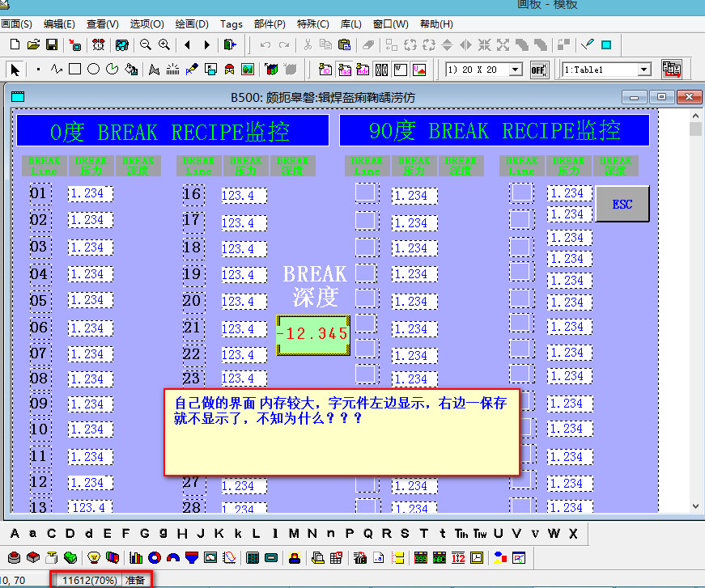Select the circle drawing tool
This screenshot has height=588, width=705.
[x=93, y=70]
